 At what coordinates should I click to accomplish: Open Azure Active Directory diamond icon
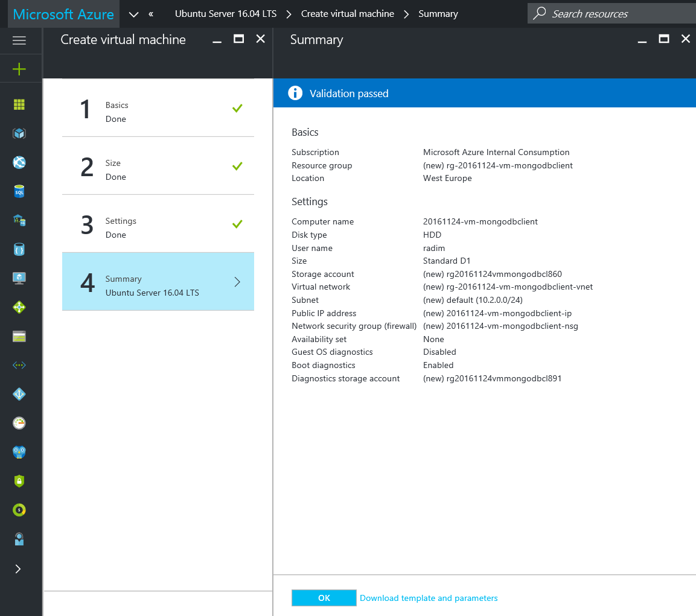19,394
